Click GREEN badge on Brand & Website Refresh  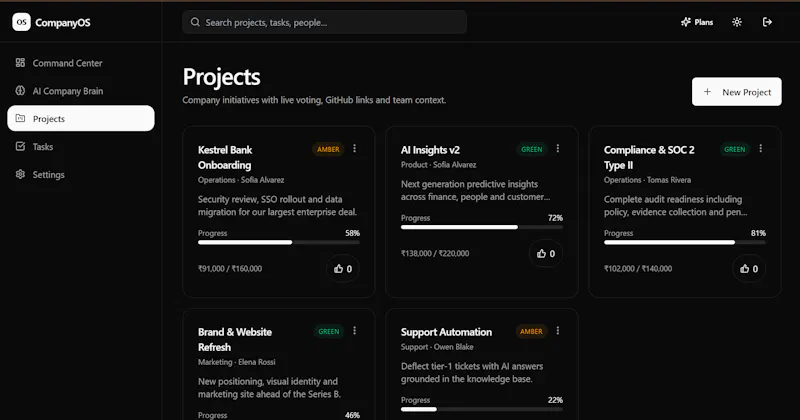(x=329, y=331)
